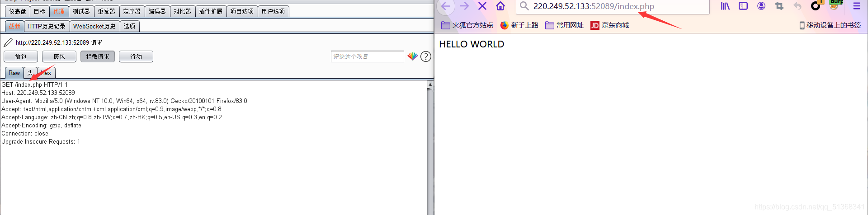Click the Accept-Encoding: gzip, deflate line
This screenshot has height=215, width=868.
point(42,125)
